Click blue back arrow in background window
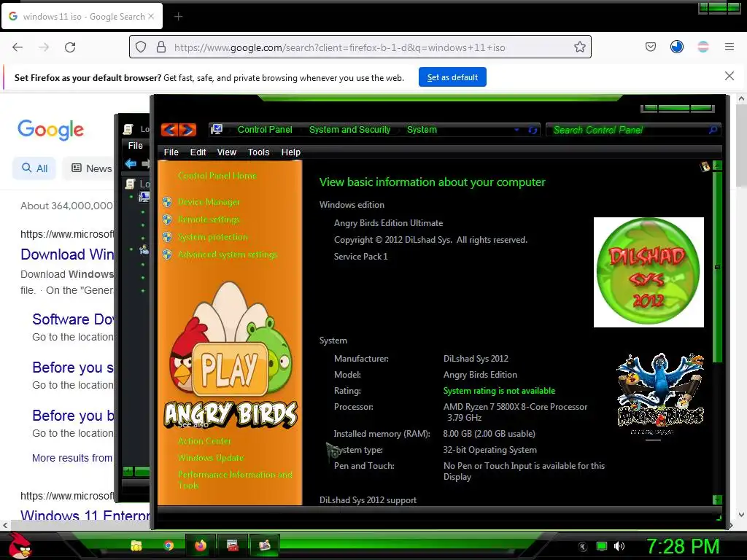747x560 pixels. click(x=131, y=164)
